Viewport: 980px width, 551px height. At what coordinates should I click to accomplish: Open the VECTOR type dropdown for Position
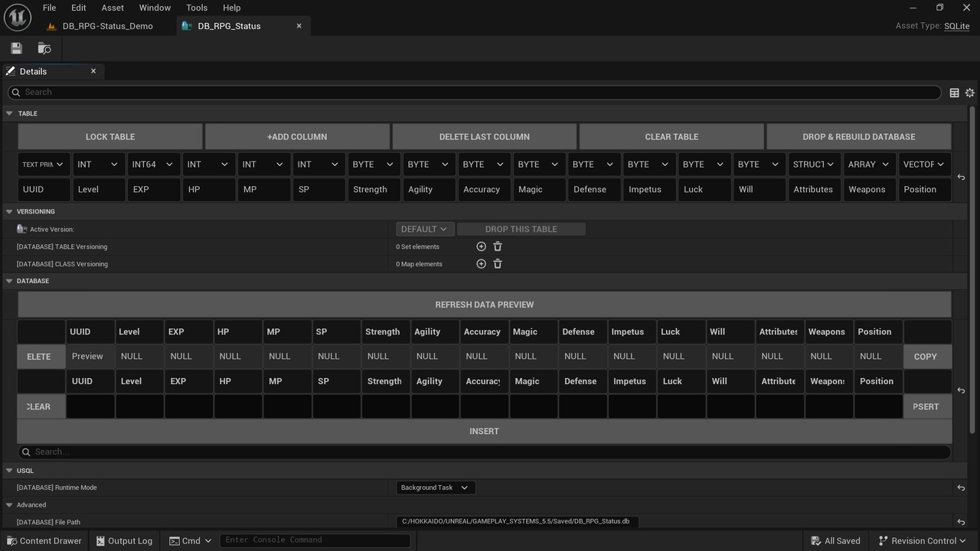pos(925,165)
